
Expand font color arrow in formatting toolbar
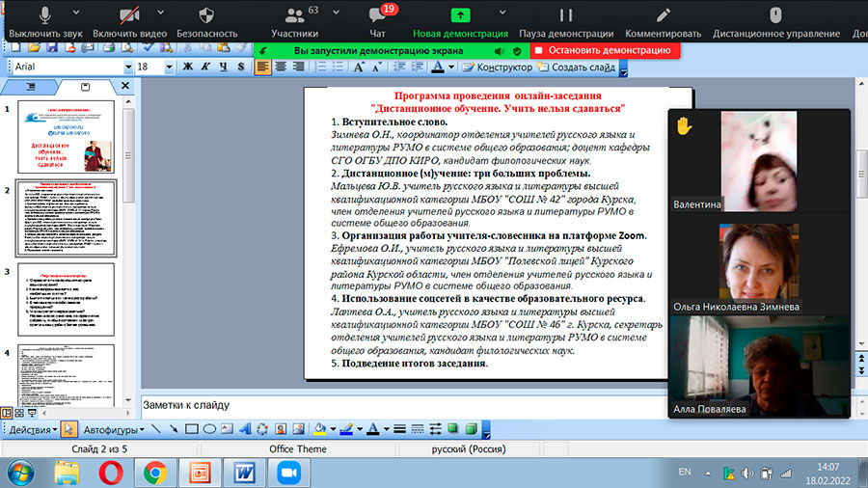451,67
